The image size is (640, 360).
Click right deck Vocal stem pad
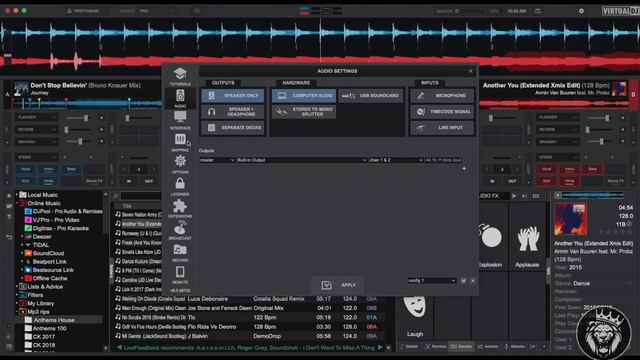547,169
